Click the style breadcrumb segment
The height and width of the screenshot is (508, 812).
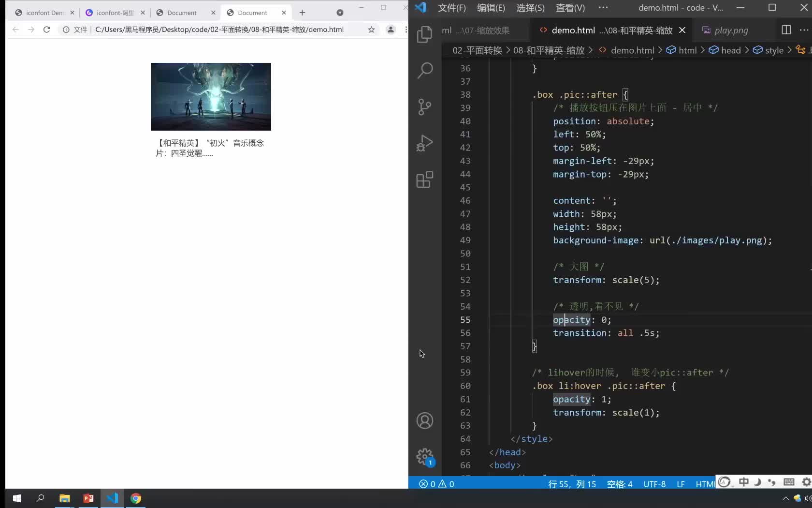pos(768,50)
